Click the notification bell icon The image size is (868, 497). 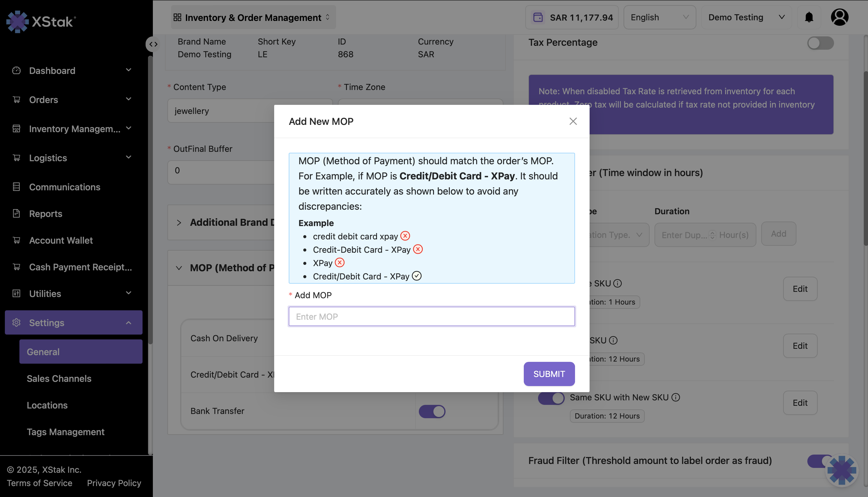coord(809,17)
